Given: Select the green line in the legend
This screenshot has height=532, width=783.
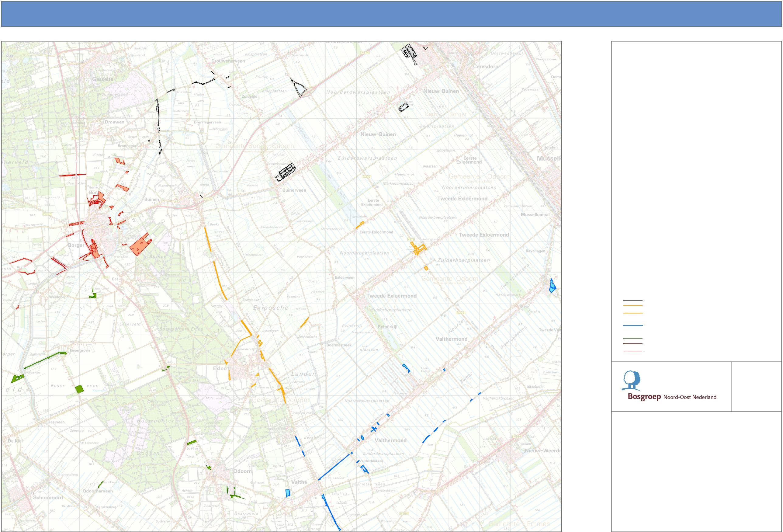Looking at the screenshot, I should pyautogui.click(x=633, y=338).
